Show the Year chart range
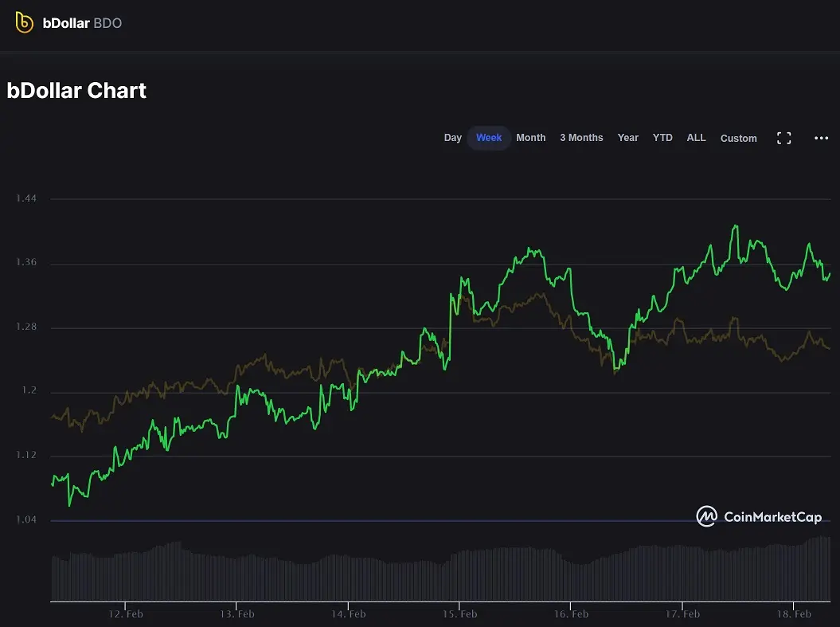 coord(628,138)
